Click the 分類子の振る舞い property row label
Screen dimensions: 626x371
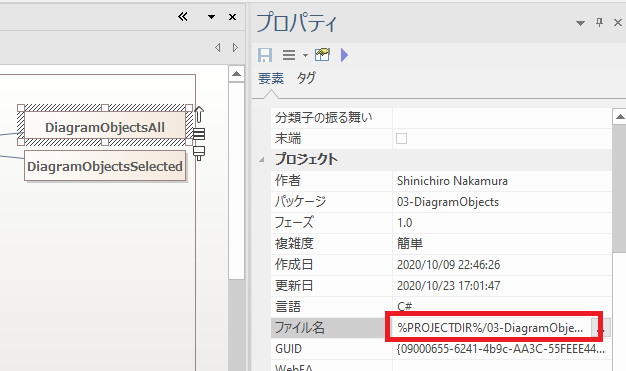[x=323, y=117]
